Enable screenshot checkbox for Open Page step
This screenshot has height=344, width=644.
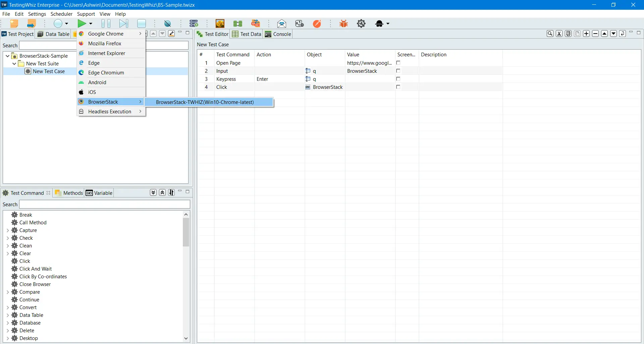click(398, 63)
